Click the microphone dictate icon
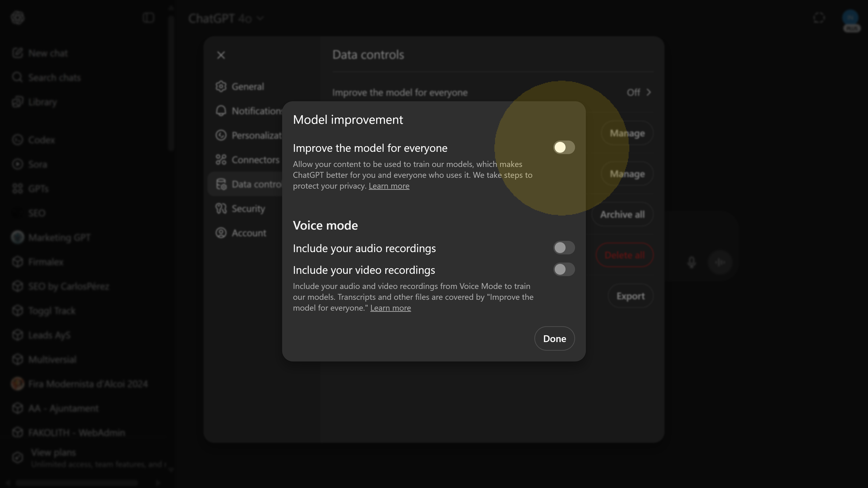Screen dimensions: 868x488 [x=692, y=262]
